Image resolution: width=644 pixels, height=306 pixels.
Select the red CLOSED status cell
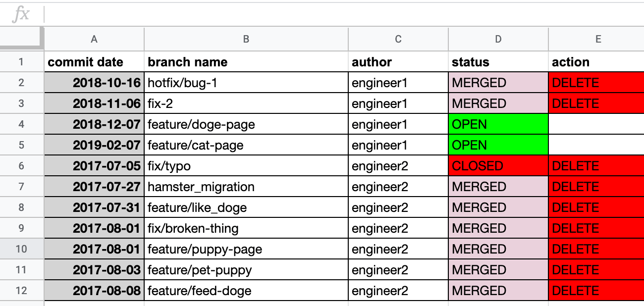[498, 166]
